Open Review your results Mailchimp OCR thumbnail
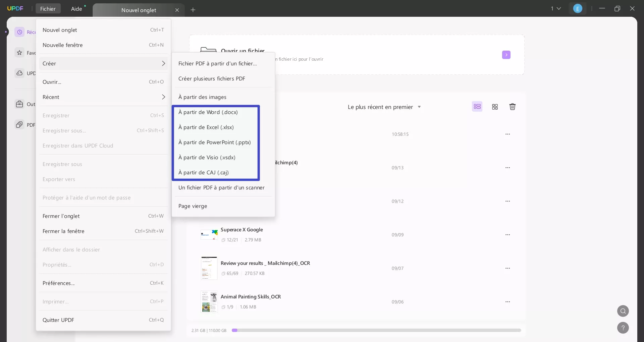 point(209,268)
